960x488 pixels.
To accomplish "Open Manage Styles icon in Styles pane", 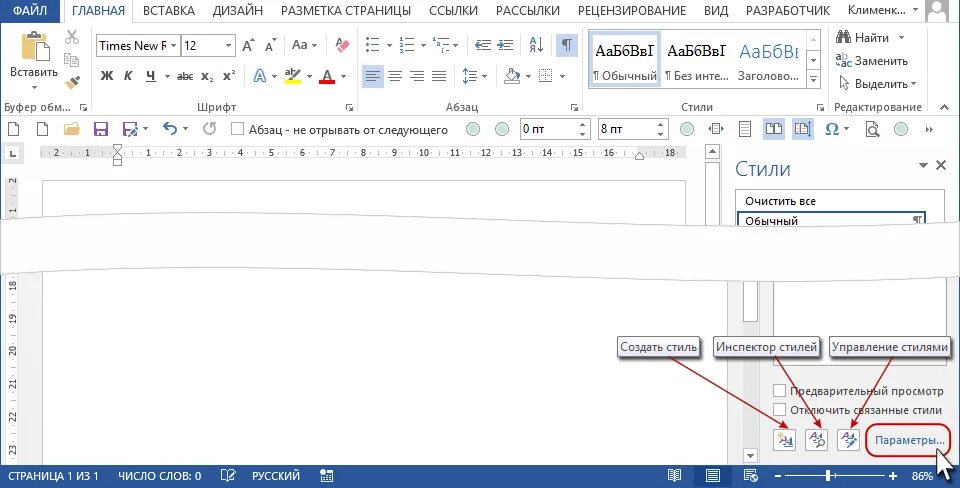I will point(848,439).
